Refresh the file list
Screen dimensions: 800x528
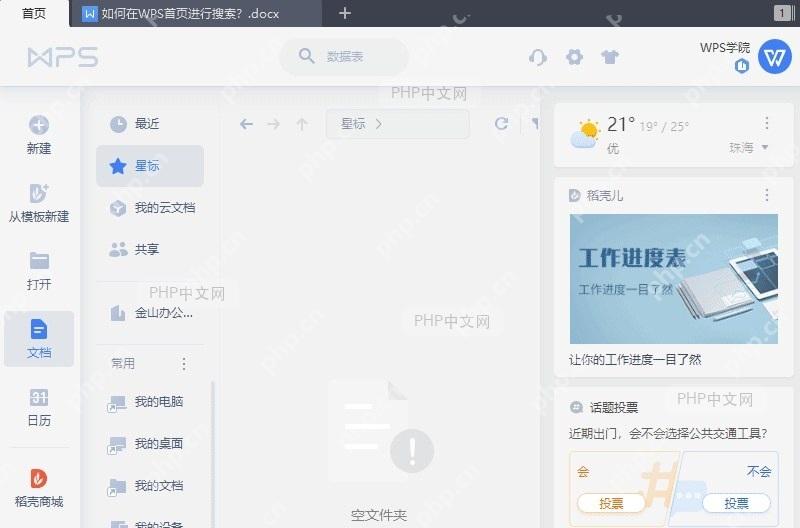[502, 123]
